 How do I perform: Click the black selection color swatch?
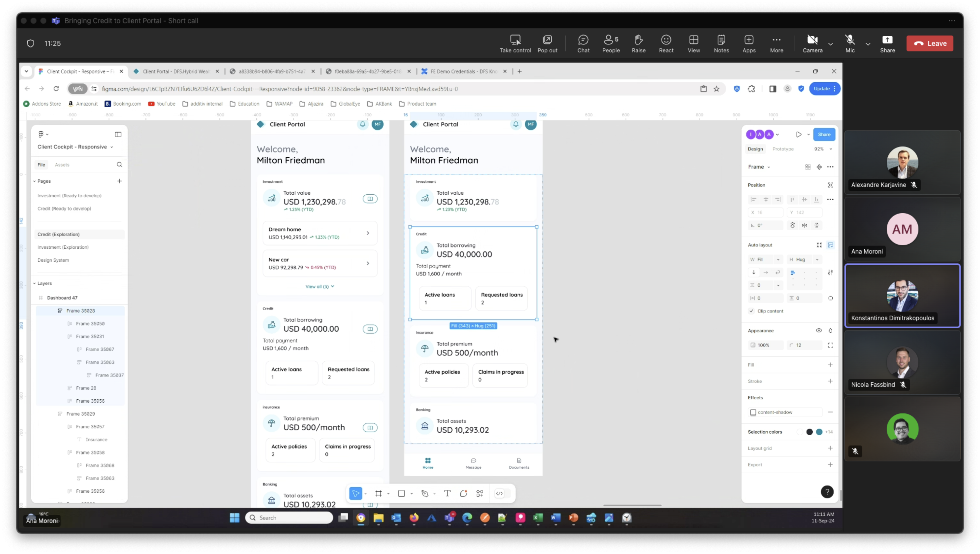(809, 432)
